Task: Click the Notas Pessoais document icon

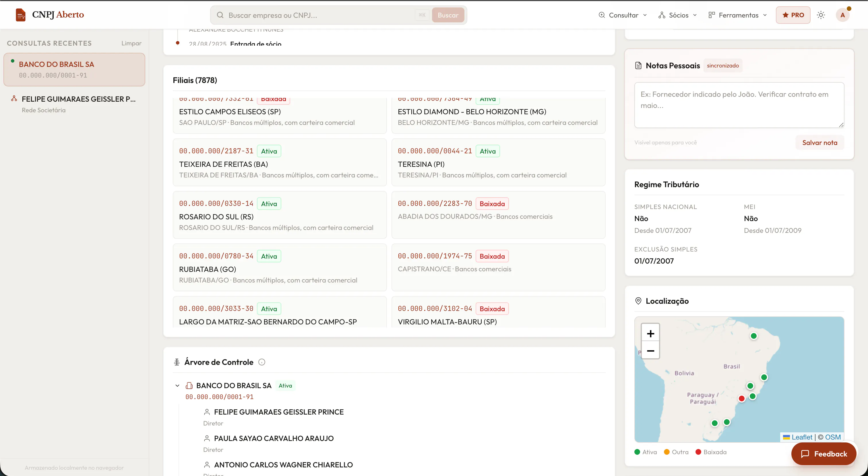Action: (x=638, y=65)
